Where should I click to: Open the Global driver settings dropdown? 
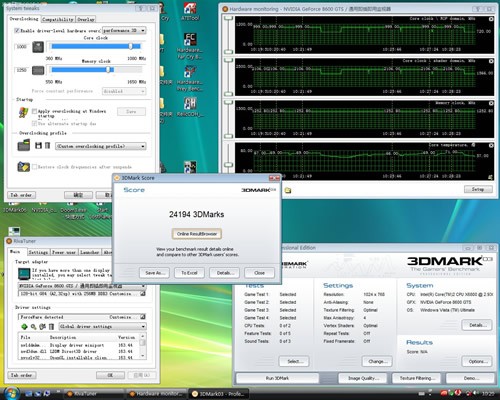click(x=102, y=326)
